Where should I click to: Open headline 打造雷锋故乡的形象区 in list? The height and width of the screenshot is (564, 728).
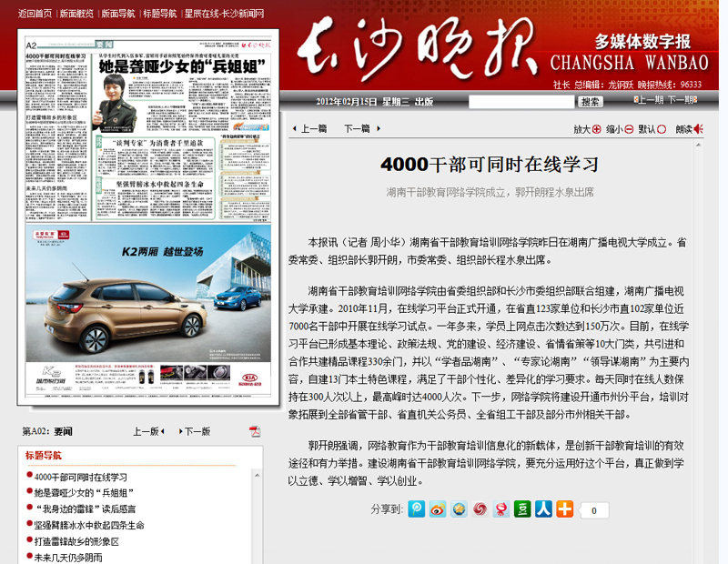coord(76,541)
